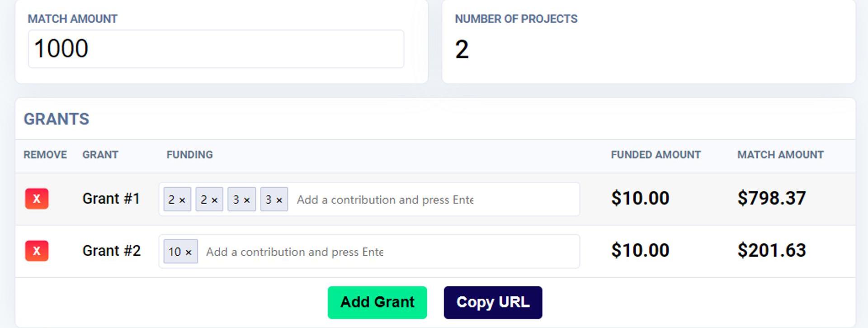The height and width of the screenshot is (328, 868).
Task: Focus the Match Amount input field
Action: point(216,49)
